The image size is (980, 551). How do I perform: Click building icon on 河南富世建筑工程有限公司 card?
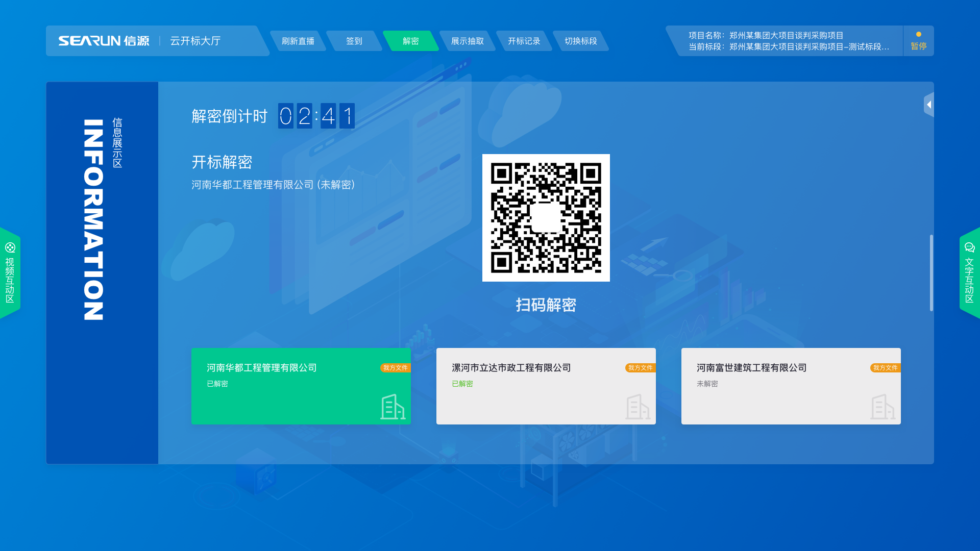[x=883, y=407]
